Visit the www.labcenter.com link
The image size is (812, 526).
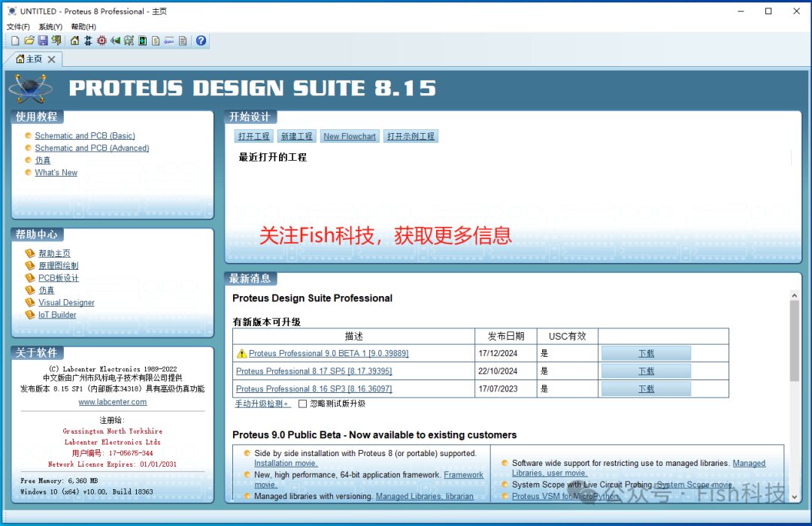click(112, 402)
